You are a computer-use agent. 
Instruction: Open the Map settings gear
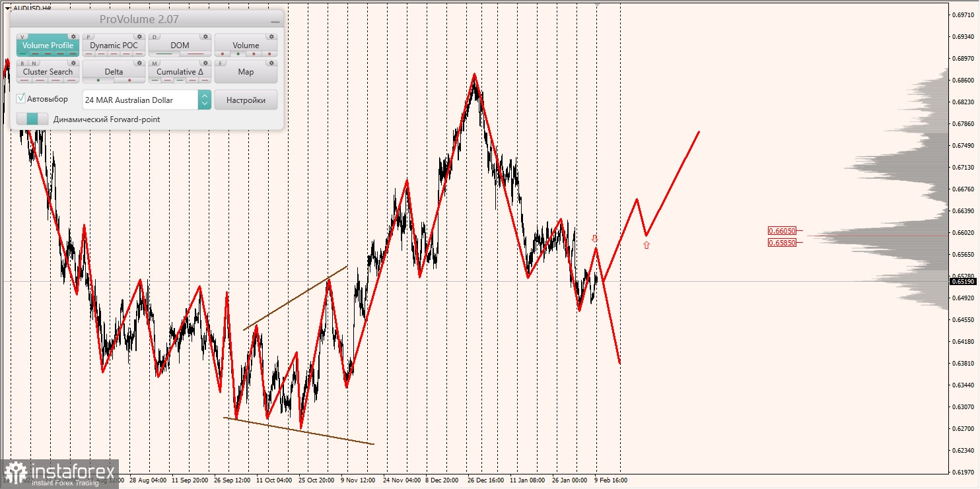(271, 63)
